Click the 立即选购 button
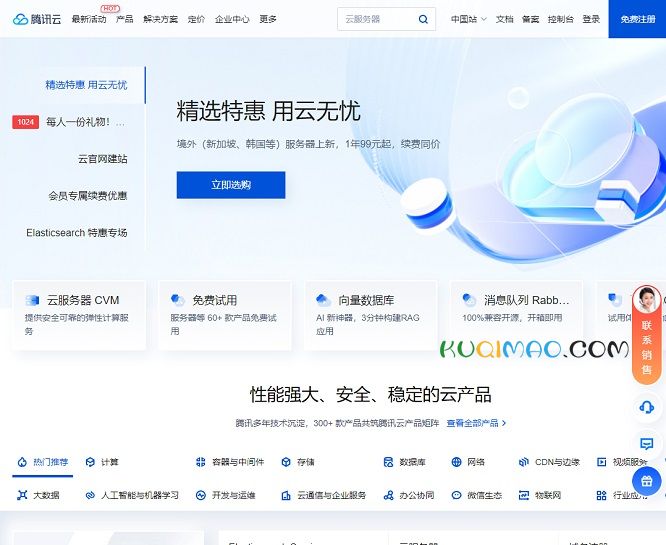 231,185
